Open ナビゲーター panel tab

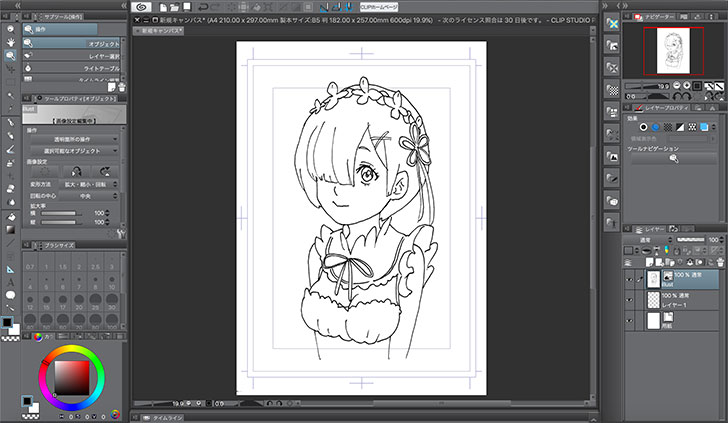tap(655, 17)
